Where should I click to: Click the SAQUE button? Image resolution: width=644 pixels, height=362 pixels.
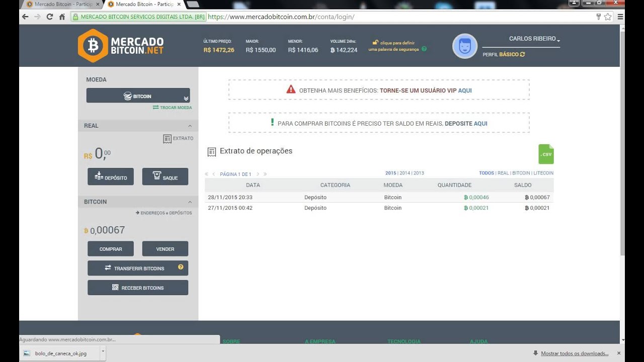[165, 176]
